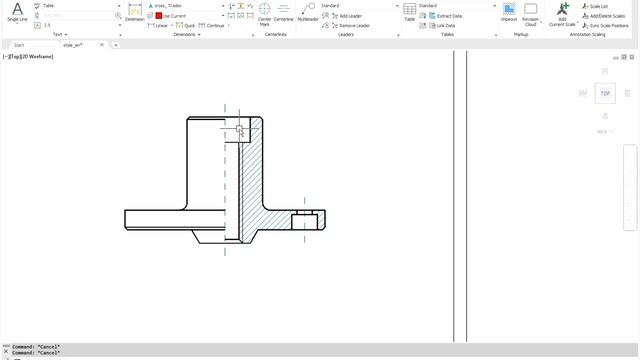Screen dimensions: 640x360
Task: Open the Standard table style dropdown
Action: pos(494,6)
